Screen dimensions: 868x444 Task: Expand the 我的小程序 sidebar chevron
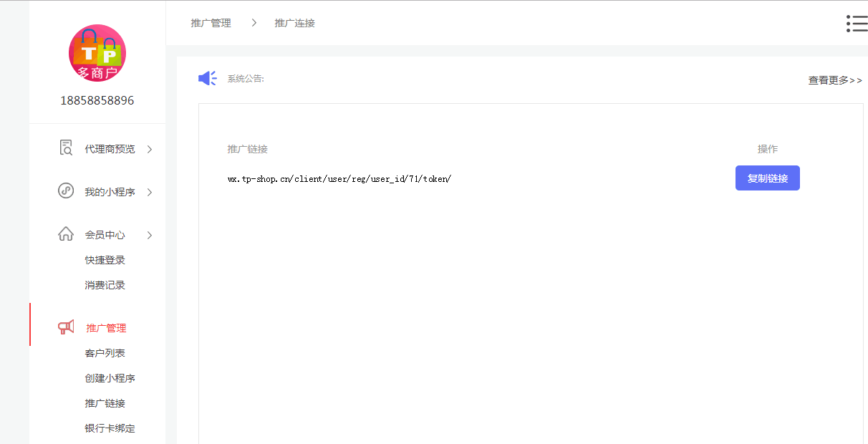pyautogui.click(x=150, y=191)
